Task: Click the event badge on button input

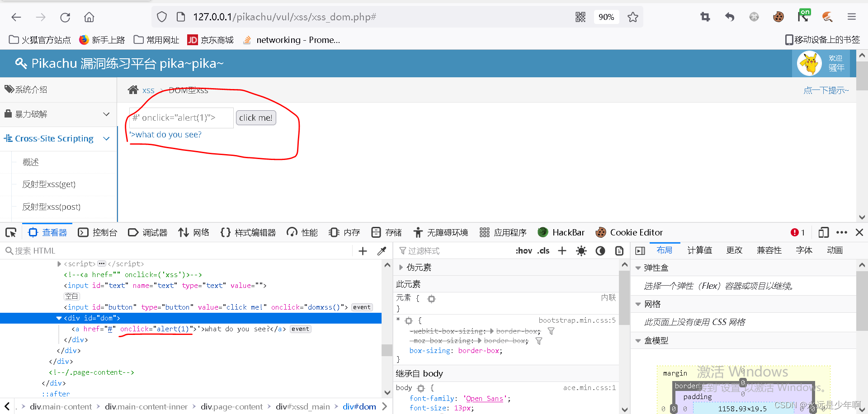Action: 362,307
